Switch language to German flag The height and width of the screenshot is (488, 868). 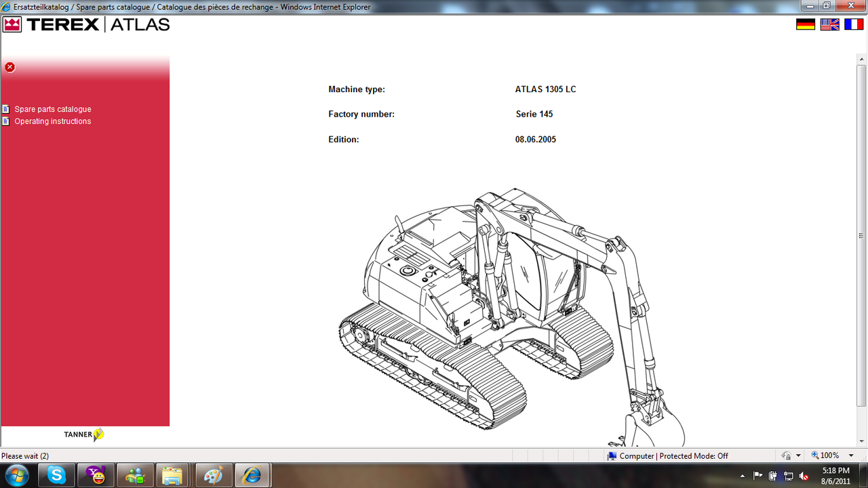[806, 24]
